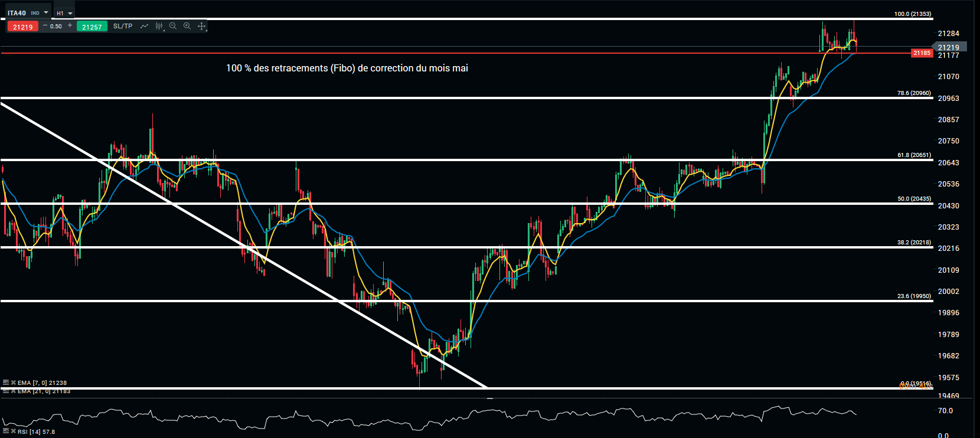The image size is (980, 438).
Task: Decrease trade volume with the minus button
Action: point(45,26)
